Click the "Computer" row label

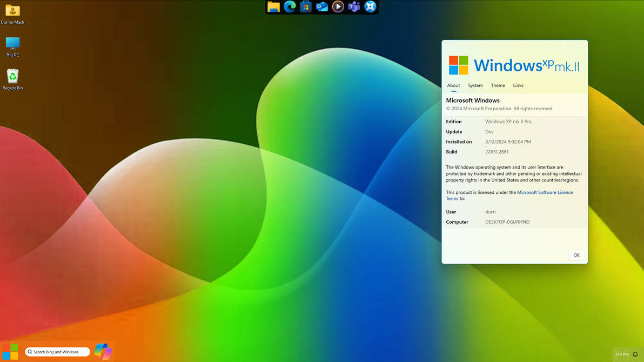click(x=457, y=222)
